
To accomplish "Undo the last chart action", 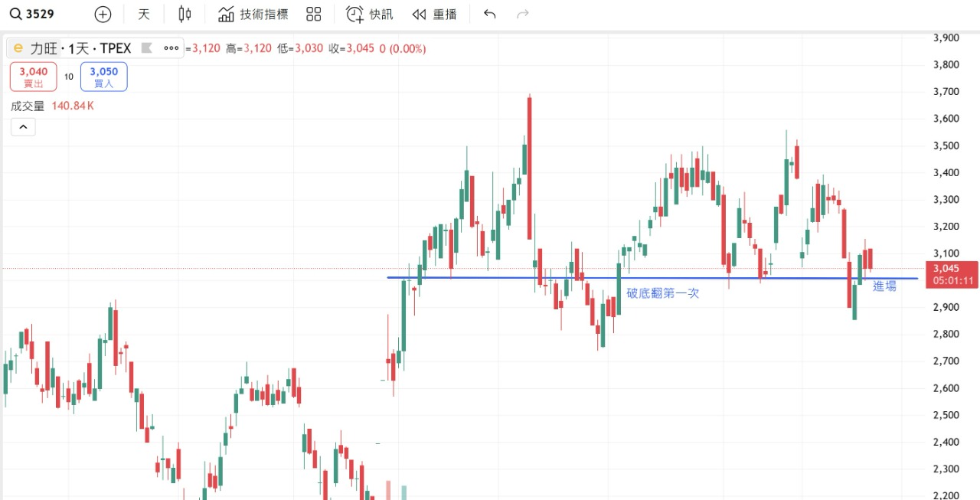I will click(490, 14).
